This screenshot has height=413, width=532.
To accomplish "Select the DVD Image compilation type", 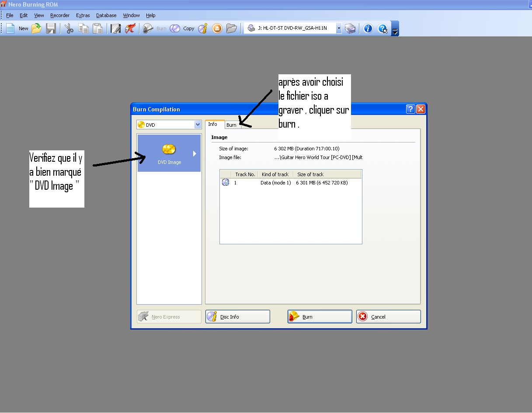I will [169, 153].
